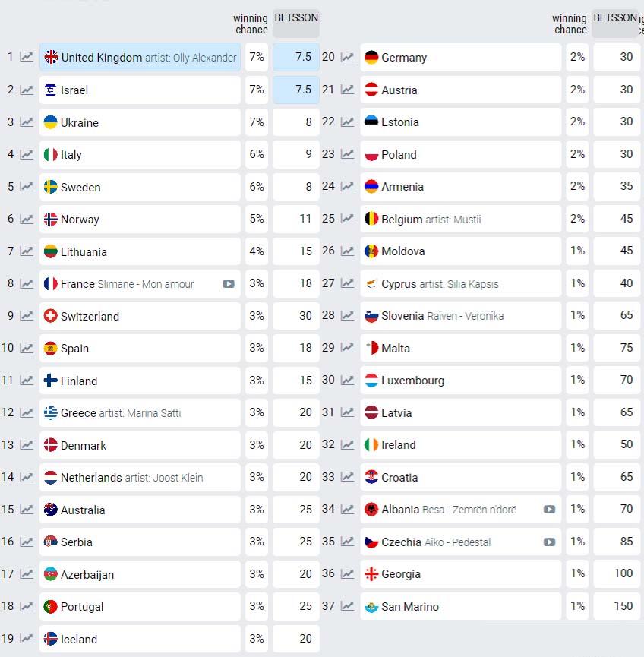Click the trend chart icon for Croatia

(x=347, y=476)
